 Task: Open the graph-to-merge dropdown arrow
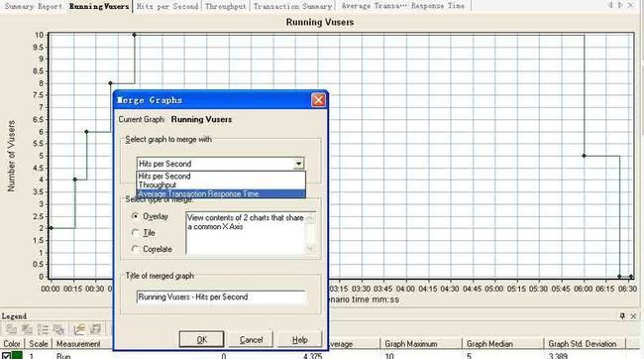tap(298, 164)
